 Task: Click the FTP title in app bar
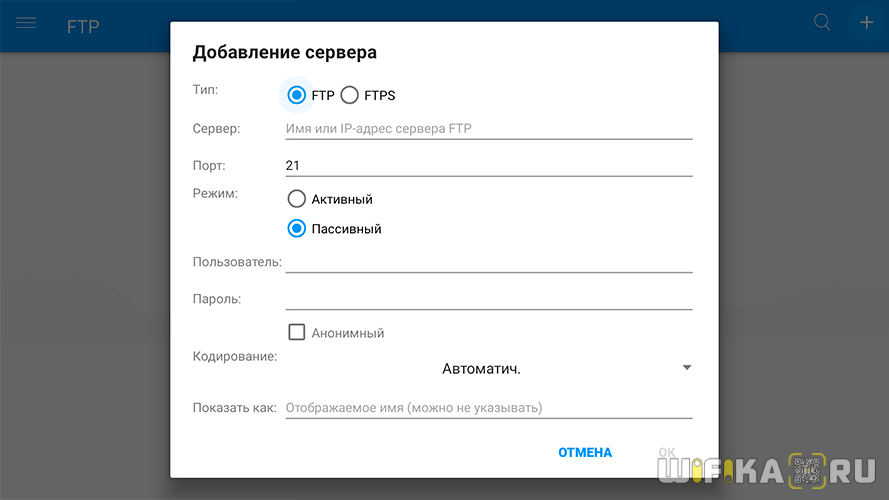click(83, 27)
